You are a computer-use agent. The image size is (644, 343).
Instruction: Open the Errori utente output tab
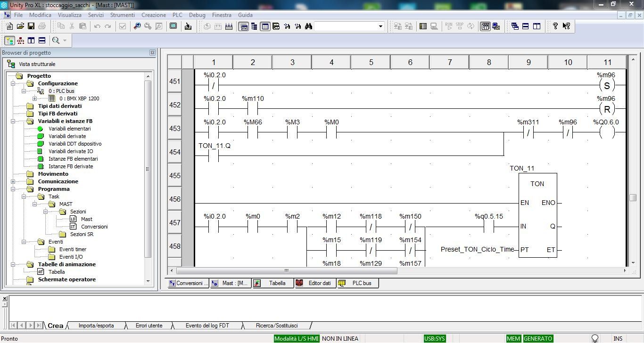[x=149, y=326]
